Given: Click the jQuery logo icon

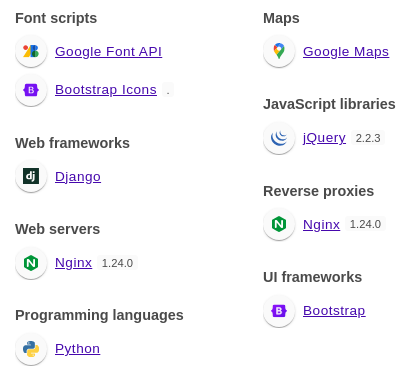Looking at the screenshot, I should pyautogui.click(x=279, y=138).
